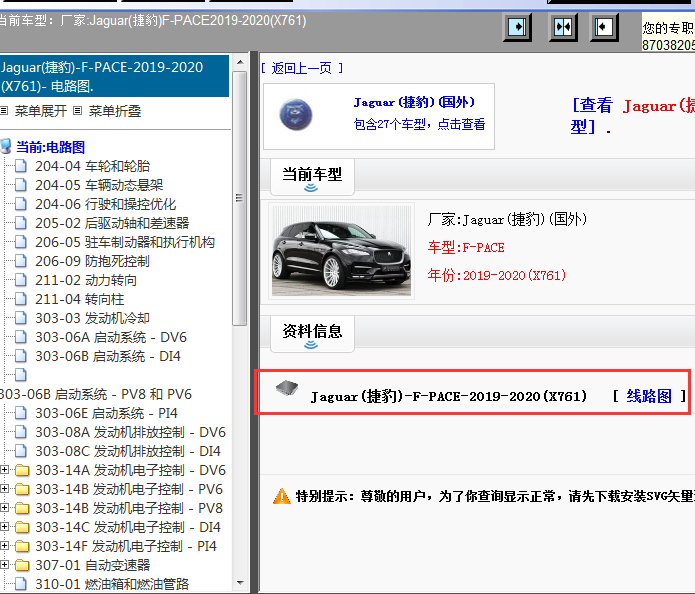Click the page icon of 205-02 后驱动轴和差速器
Viewport: 695px width, 594px height.
pyautogui.click(x=20, y=223)
